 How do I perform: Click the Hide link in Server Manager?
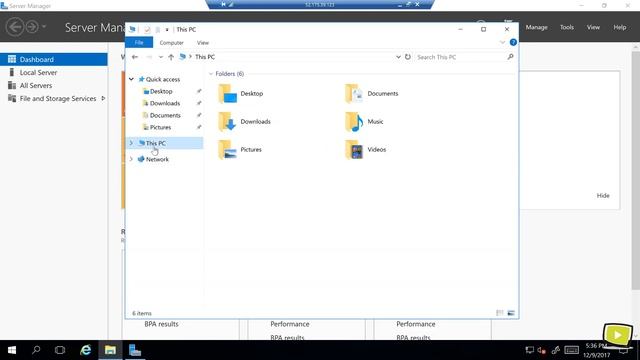(603, 196)
